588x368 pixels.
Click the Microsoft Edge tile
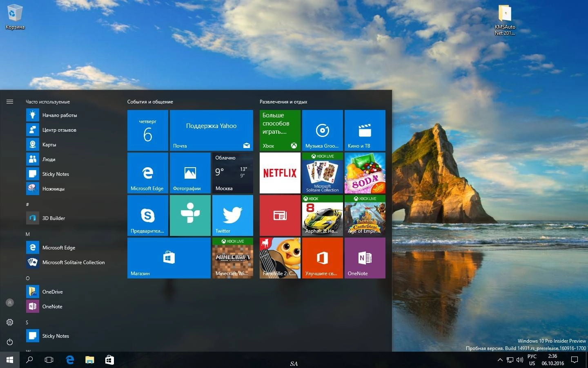[x=148, y=173]
